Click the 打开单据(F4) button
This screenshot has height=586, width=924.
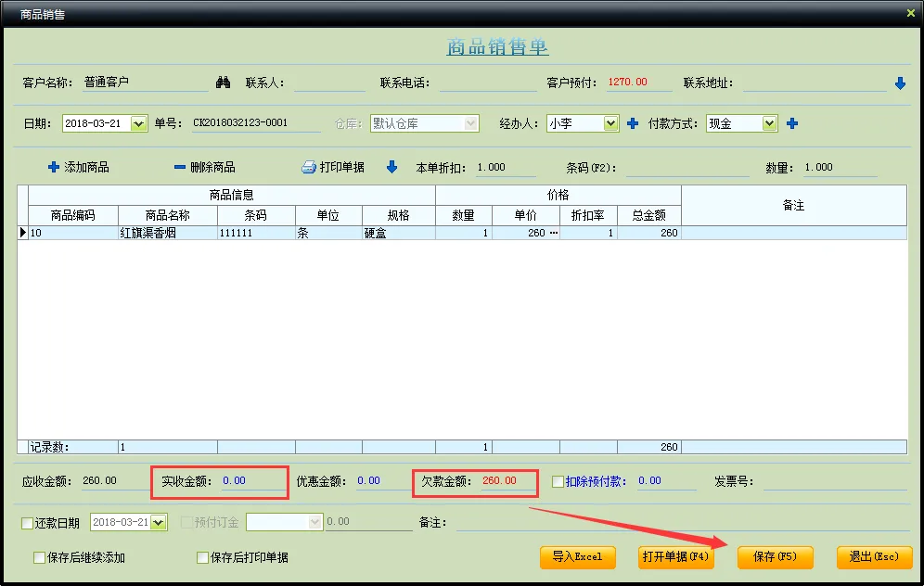676,557
